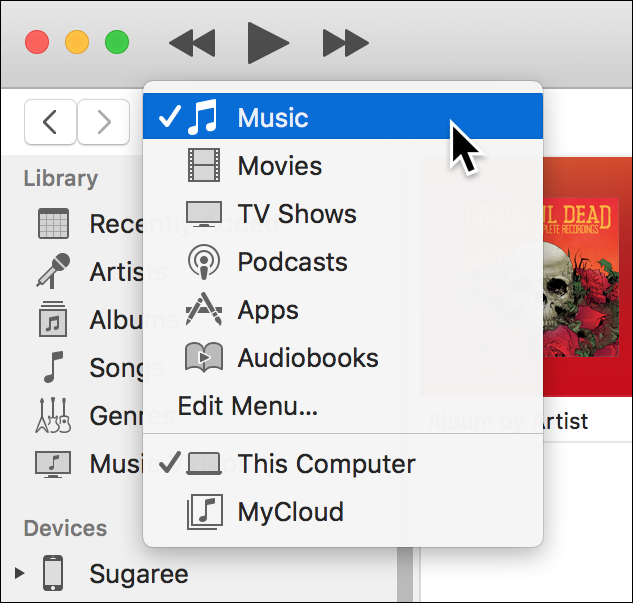The image size is (633, 603).
Task: Click the Audiobooks open book icon
Action: click(204, 357)
